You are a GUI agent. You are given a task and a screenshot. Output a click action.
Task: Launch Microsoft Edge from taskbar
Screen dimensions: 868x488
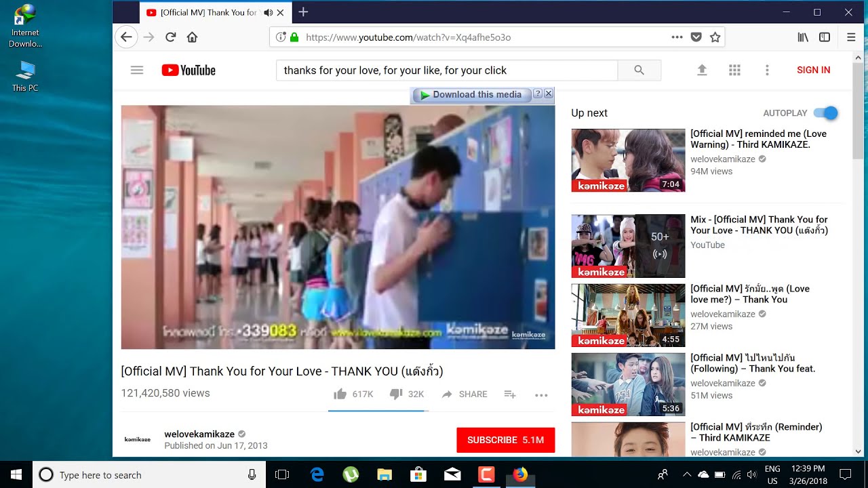[x=317, y=474]
